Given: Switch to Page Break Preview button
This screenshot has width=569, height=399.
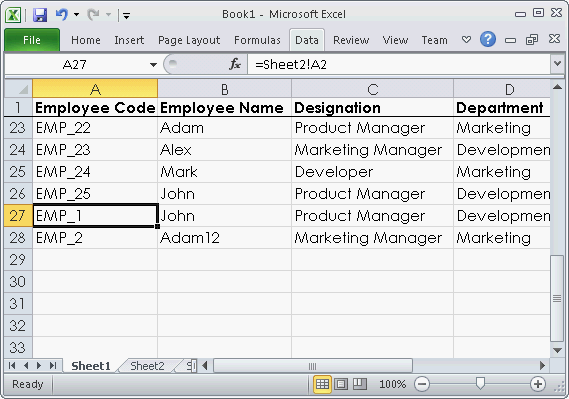Looking at the screenshot, I should (x=360, y=384).
